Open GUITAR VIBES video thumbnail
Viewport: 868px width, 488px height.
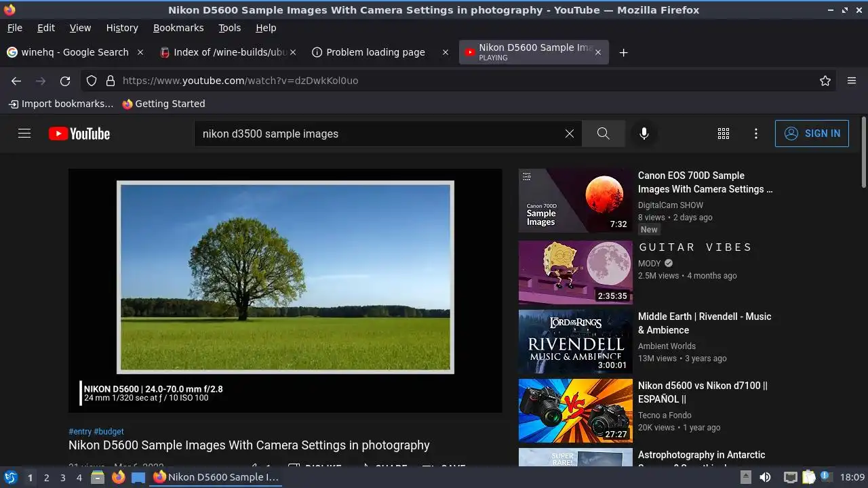click(x=575, y=272)
